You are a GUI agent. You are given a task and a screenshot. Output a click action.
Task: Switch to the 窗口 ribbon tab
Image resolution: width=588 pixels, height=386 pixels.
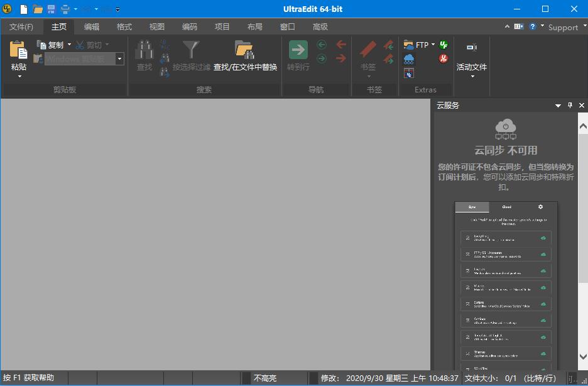pos(287,26)
